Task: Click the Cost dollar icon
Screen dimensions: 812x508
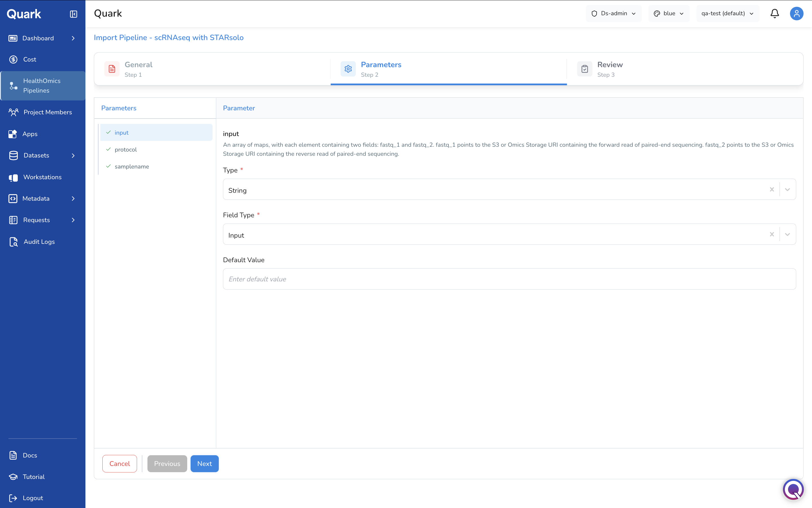Action: tap(13, 60)
